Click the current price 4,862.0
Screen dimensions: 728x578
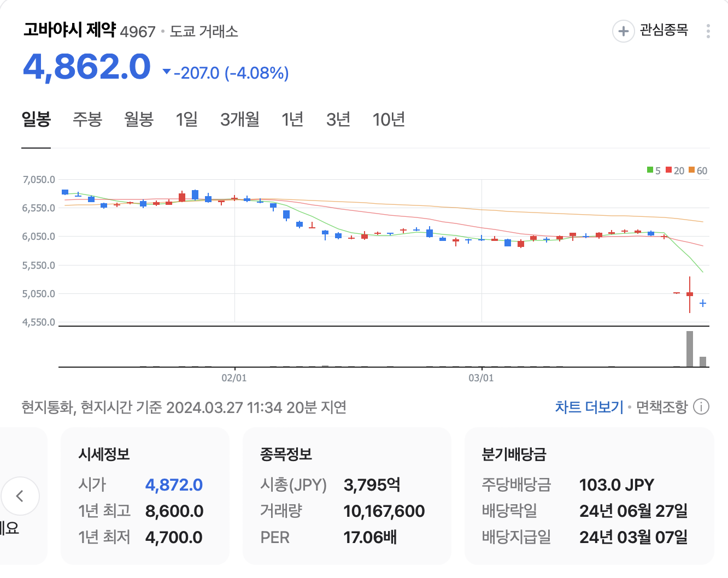[87, 67]
